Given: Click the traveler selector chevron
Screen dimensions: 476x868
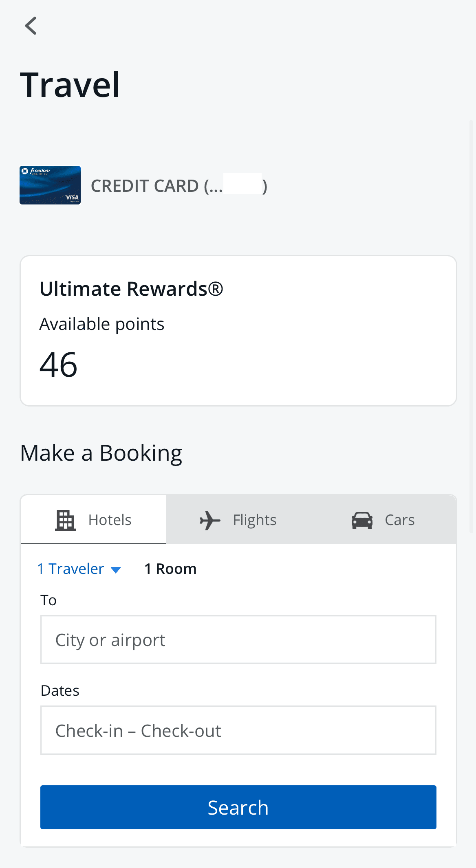Looking at the screenshot, I should click(116, 569).
